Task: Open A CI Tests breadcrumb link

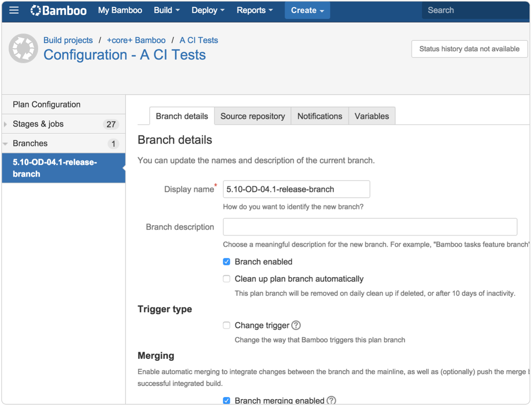Action: 199,40
